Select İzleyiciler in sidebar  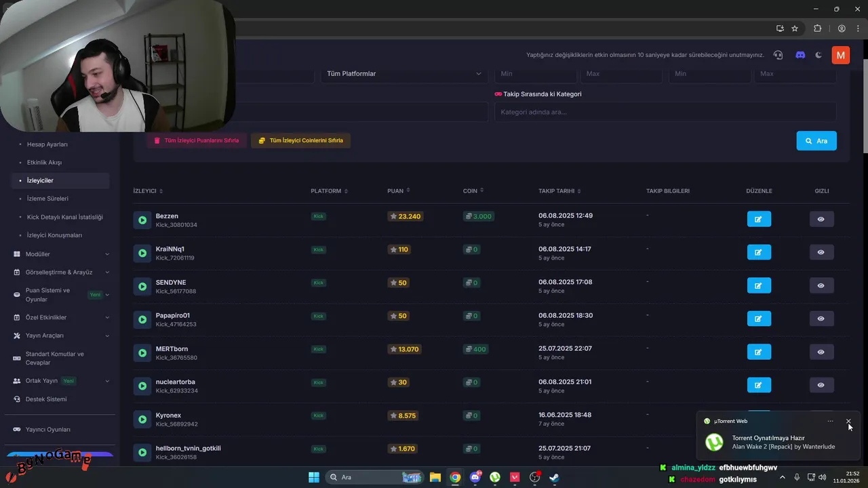60,181
